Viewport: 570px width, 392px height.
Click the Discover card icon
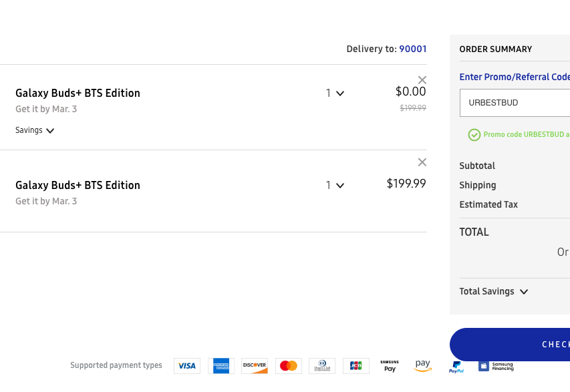tap(255, 366)
